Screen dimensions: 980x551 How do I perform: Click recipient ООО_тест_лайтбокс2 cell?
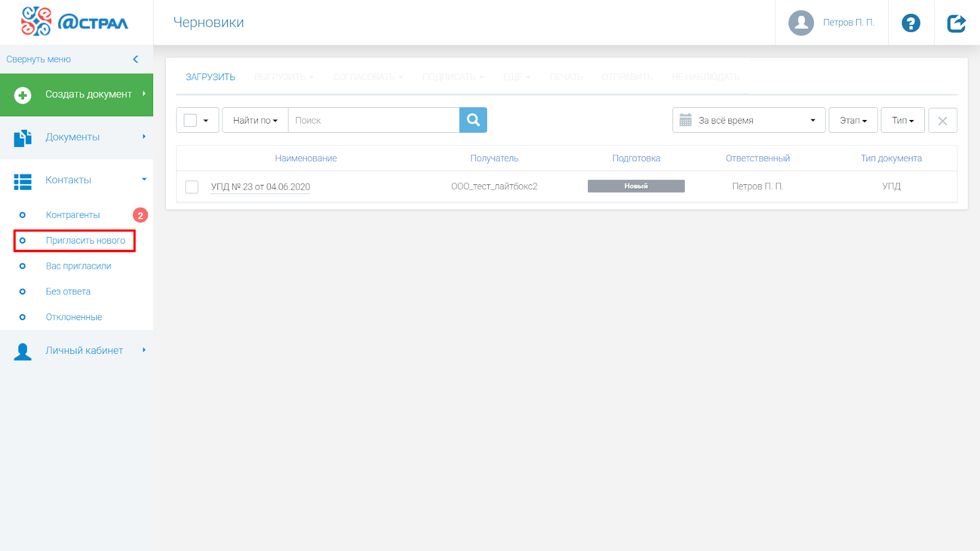point(494,186)
